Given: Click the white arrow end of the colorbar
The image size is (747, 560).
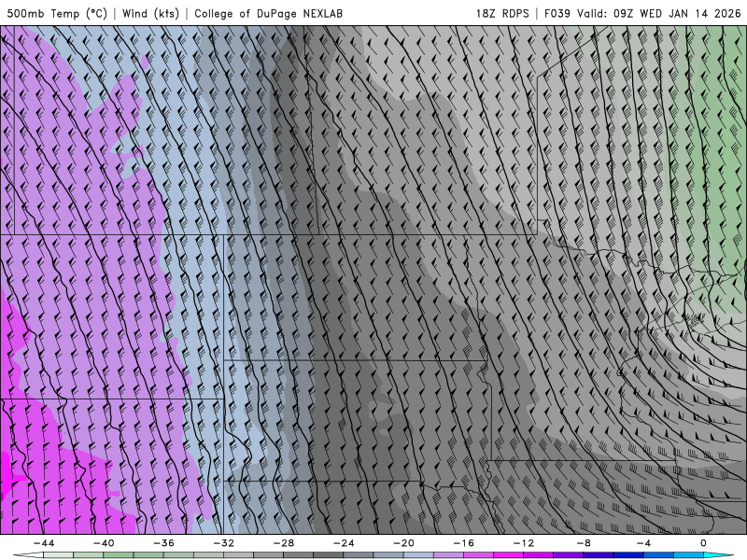Looking at the screenshot, I should [x=28, y=555].
